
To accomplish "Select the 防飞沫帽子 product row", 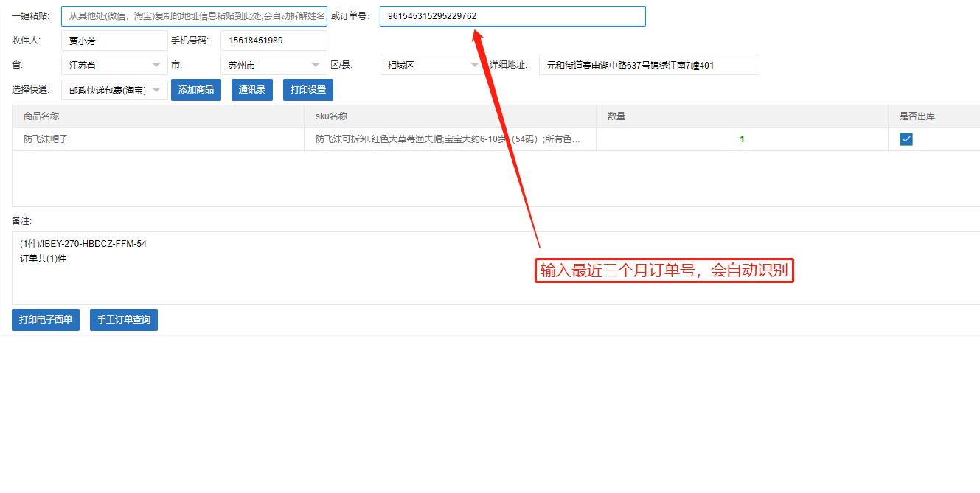I will [x=46, y=139].
